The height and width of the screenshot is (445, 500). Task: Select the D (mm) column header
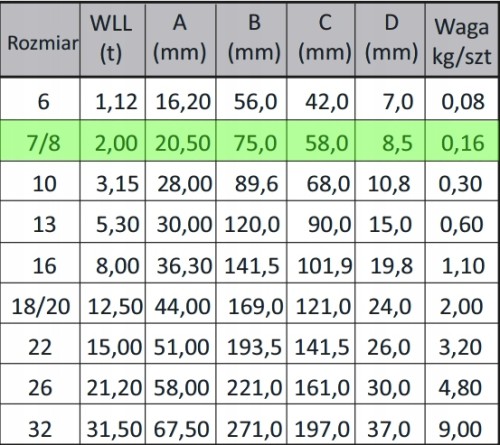point(390,40)
